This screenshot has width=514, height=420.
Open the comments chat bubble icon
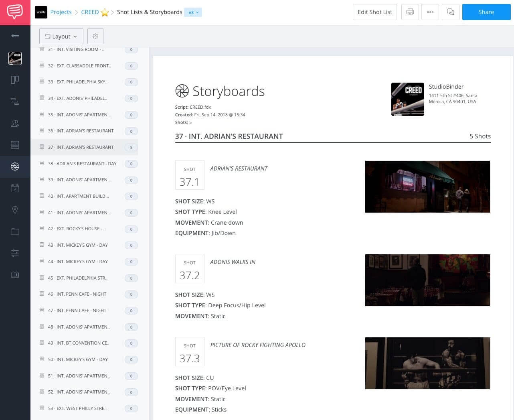click(451, 12)
